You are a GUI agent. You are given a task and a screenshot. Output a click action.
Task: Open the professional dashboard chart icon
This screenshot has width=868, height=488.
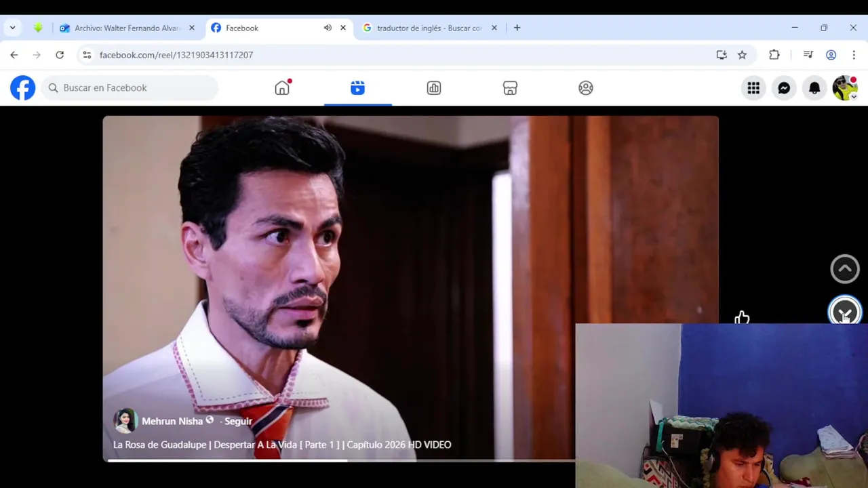[x=434, y=88]
